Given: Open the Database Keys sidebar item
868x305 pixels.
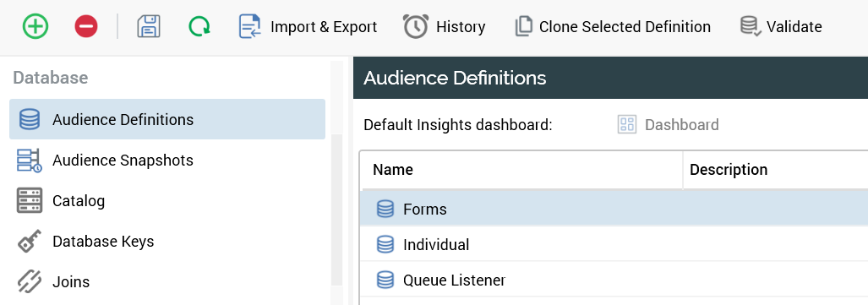Looking at the screenshot, I should 167,242.
